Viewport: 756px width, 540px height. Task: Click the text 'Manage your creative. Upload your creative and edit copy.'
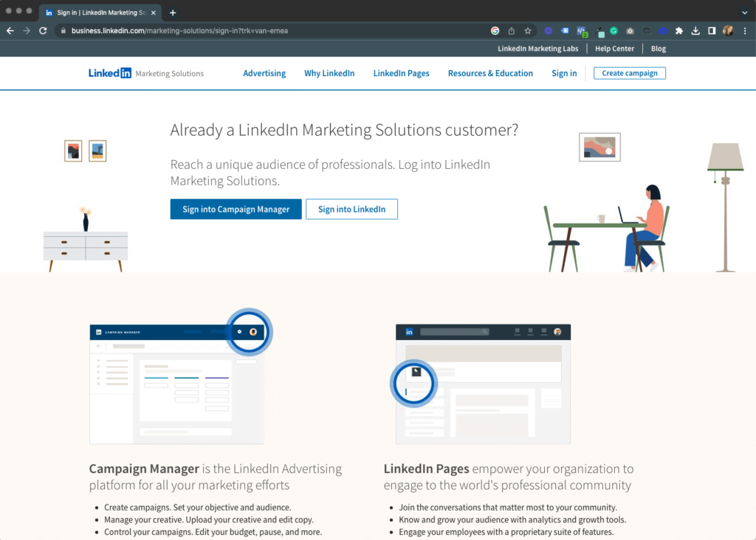coord(209,520)
